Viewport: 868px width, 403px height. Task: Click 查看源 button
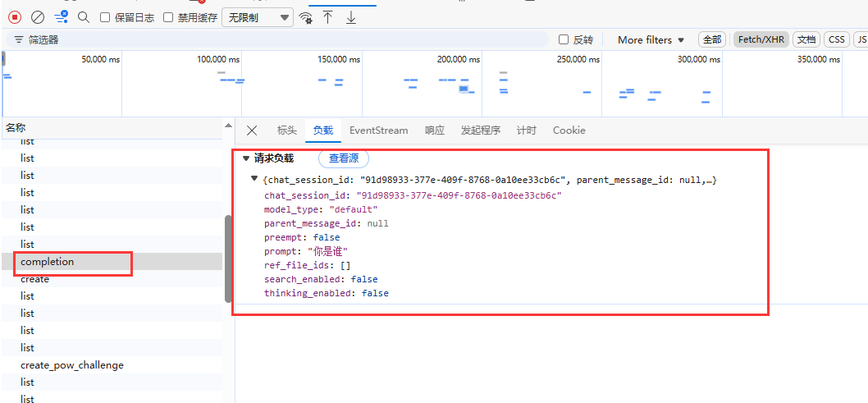[x=344, y=158]
